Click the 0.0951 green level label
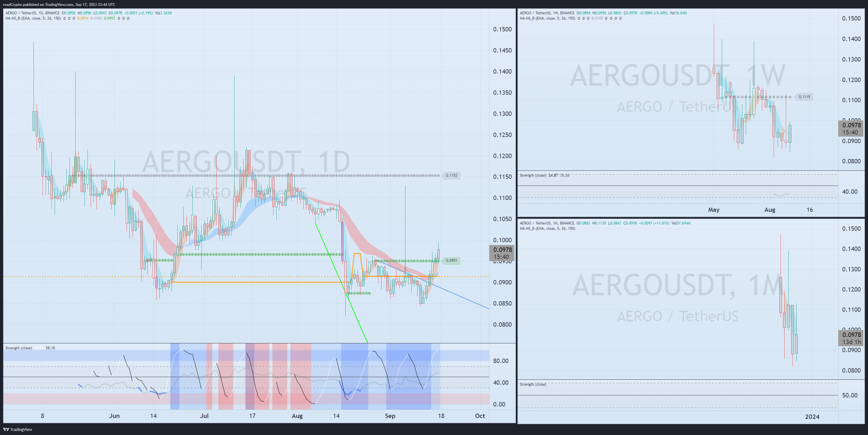 click(451, 260)
